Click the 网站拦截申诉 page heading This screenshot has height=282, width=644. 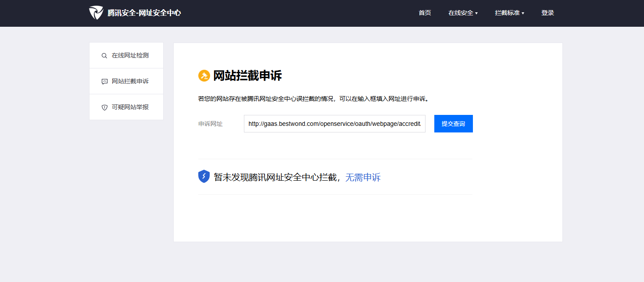tap(247, 76)
